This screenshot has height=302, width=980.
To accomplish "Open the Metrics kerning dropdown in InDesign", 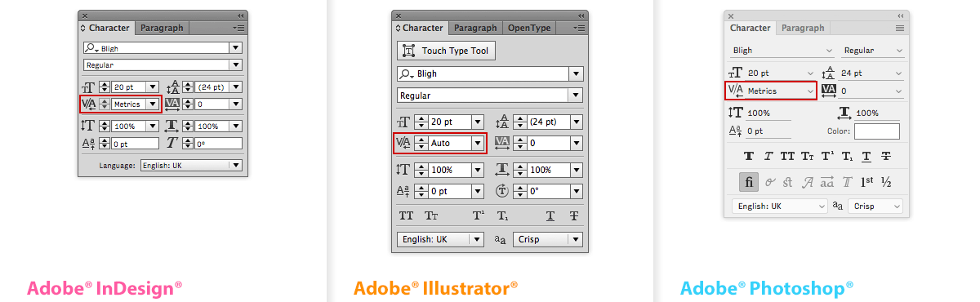I will coord(152,104).
